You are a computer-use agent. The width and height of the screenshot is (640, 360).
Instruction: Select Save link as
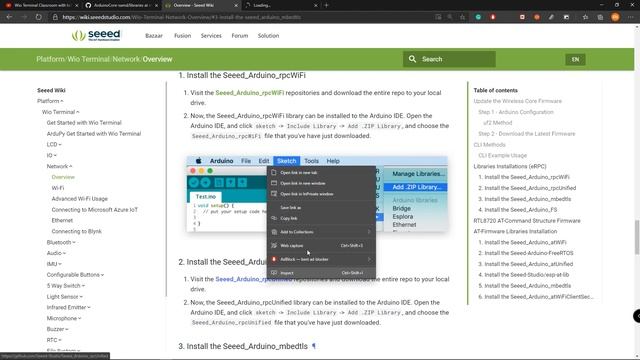pyautogui.click(x=321, y=207)
